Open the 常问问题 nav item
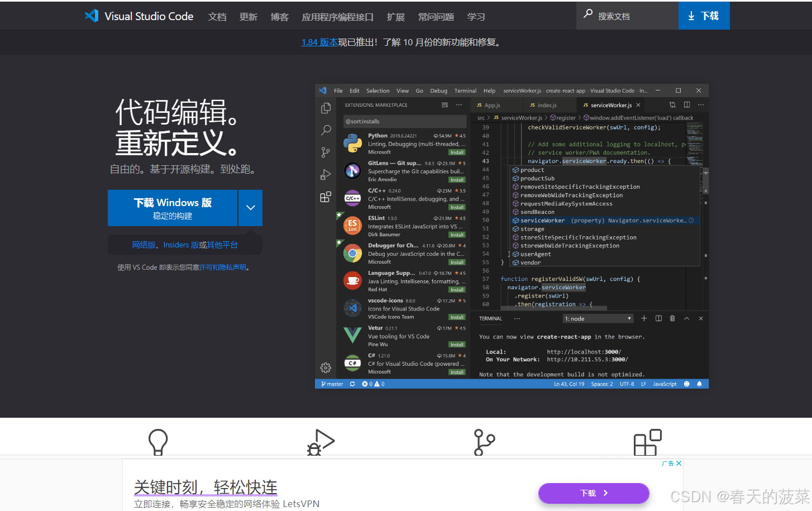812x511 pixels. (x=436, y=17)
